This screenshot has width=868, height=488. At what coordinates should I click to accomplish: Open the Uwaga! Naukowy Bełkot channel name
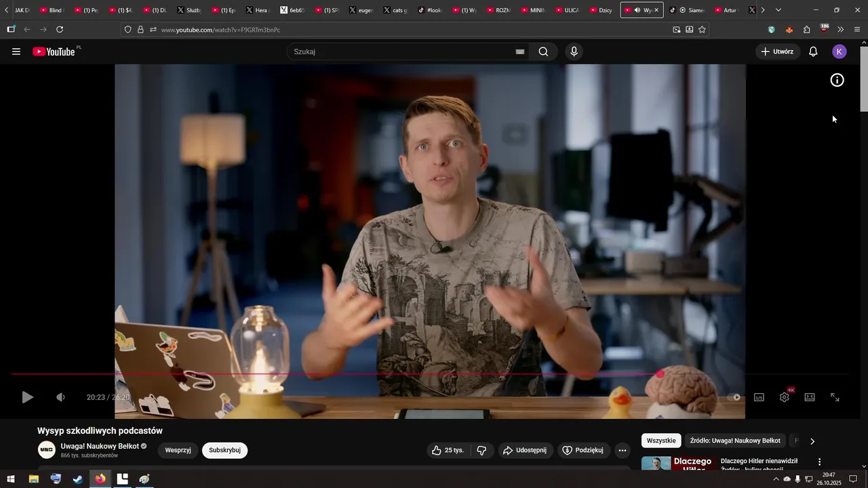click(x=100, y=446)
